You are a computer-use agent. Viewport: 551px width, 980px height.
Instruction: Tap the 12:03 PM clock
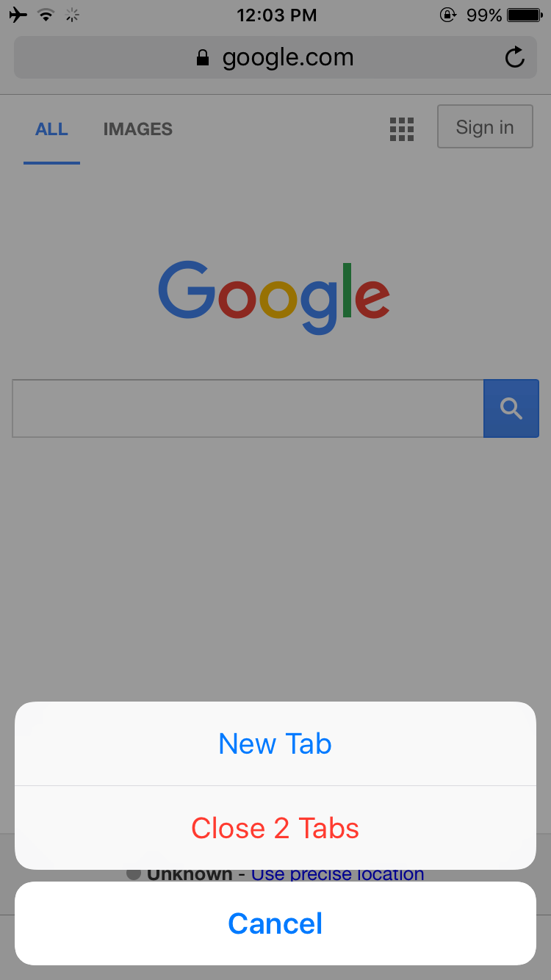click(x=277, y=15)
